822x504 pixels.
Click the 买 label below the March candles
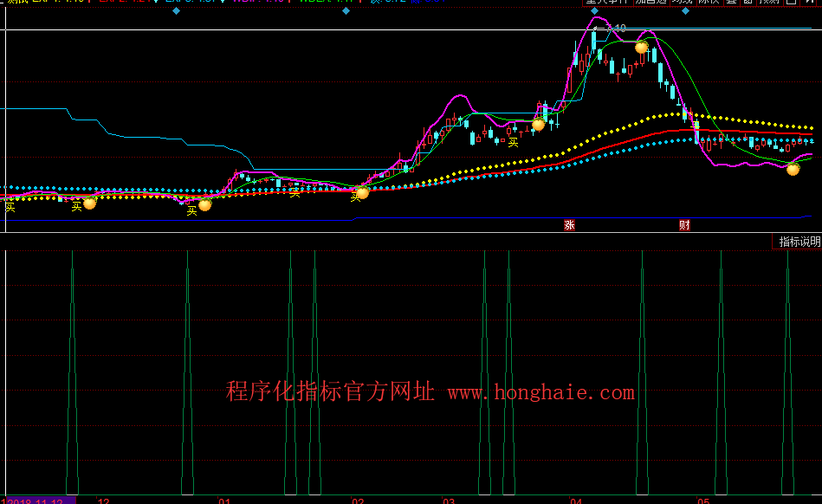tap(513, 141)
